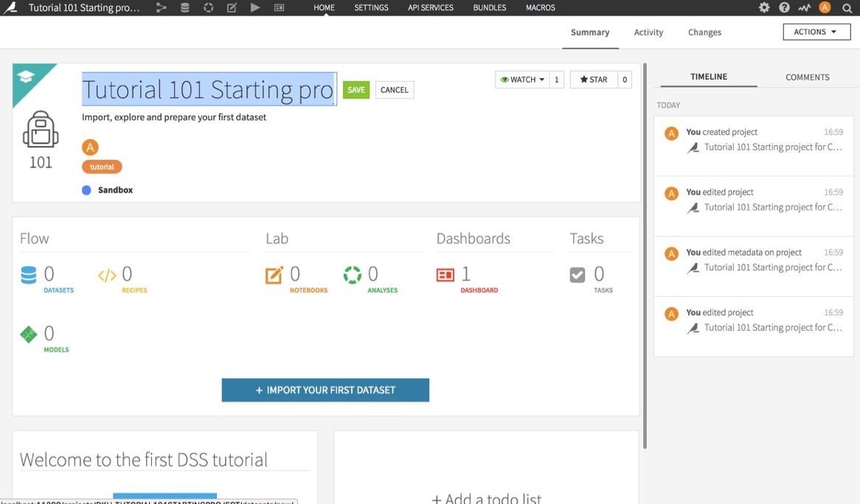This screenshot has width=860, height=504.
Task: Click the Datasets count label
Action: [x=59, y=290]
